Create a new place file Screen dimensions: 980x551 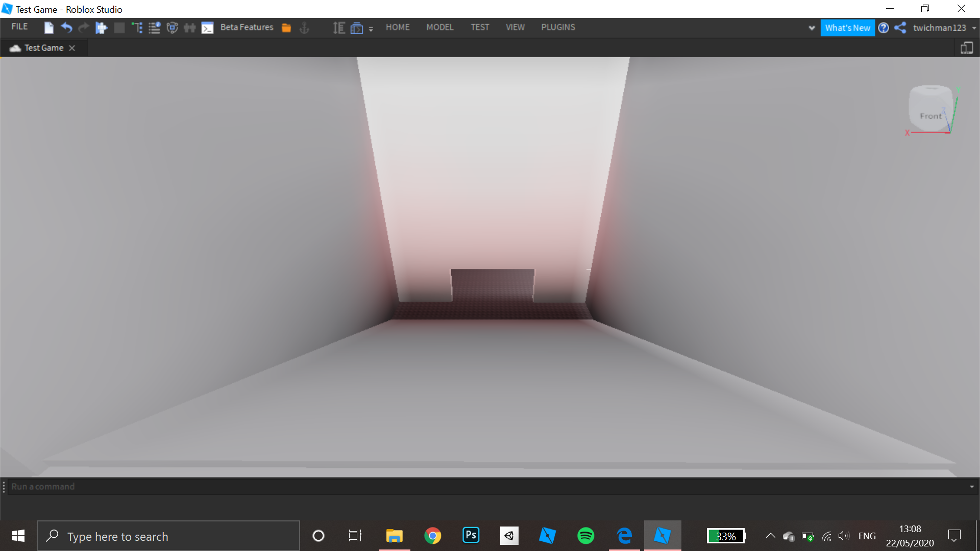[x=48, y=28]
